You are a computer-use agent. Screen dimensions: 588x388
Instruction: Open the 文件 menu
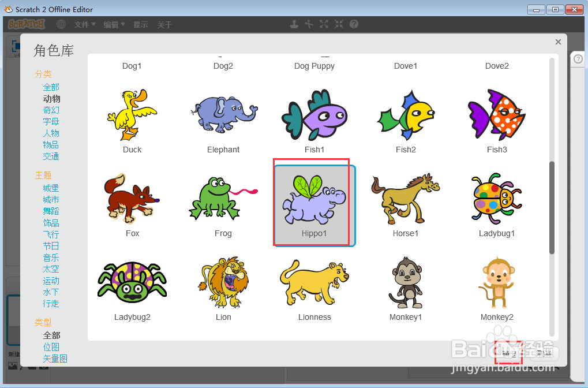pyautogui.click(x=85, y=25)
